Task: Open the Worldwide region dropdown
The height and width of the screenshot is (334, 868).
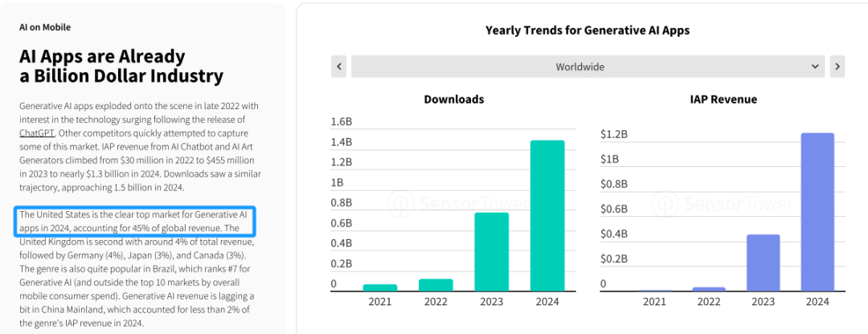Action: (579, 67)
